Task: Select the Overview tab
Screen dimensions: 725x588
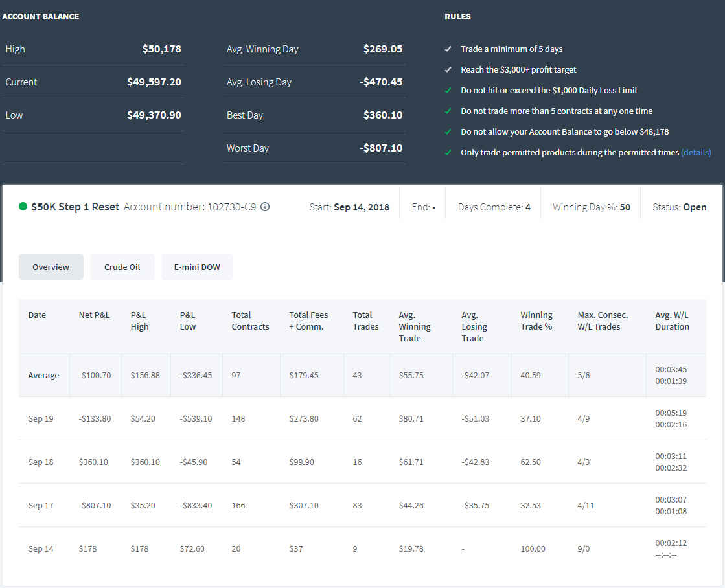Action: [51, 267]
